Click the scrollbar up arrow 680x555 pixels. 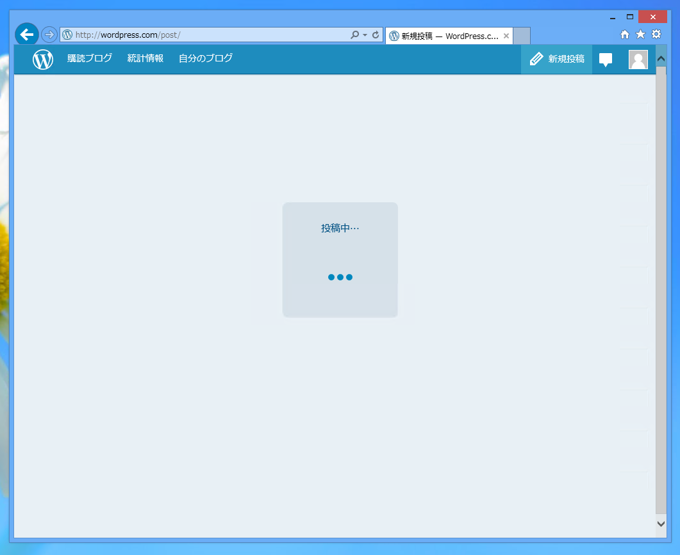pyautogui.click(x=661, y=59)
